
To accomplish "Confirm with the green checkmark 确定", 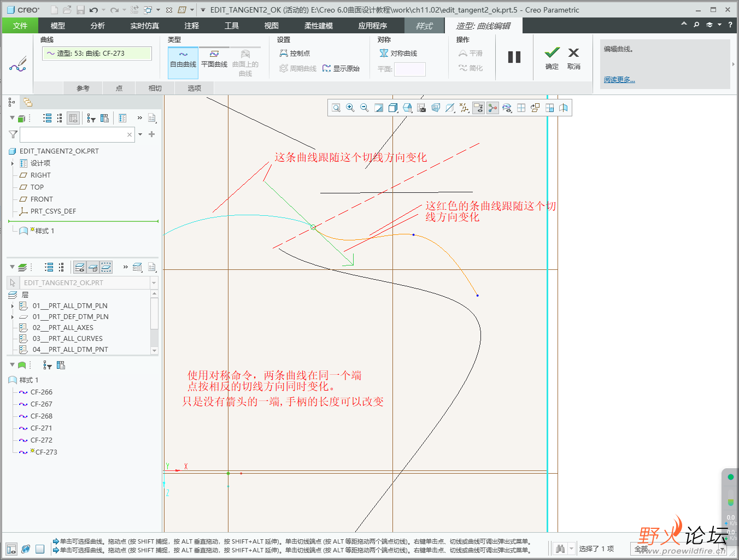I will click(x=552, y=58).
